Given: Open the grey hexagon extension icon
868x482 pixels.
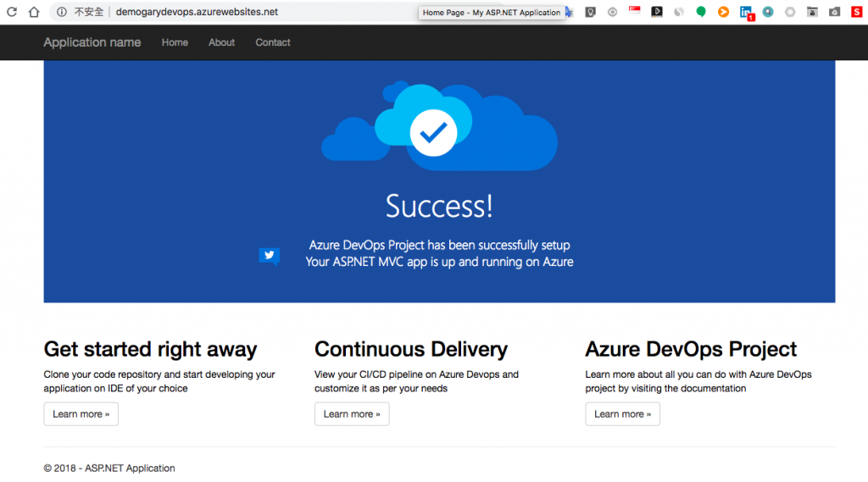Looking at the screenshot, I should pos(790,12).
